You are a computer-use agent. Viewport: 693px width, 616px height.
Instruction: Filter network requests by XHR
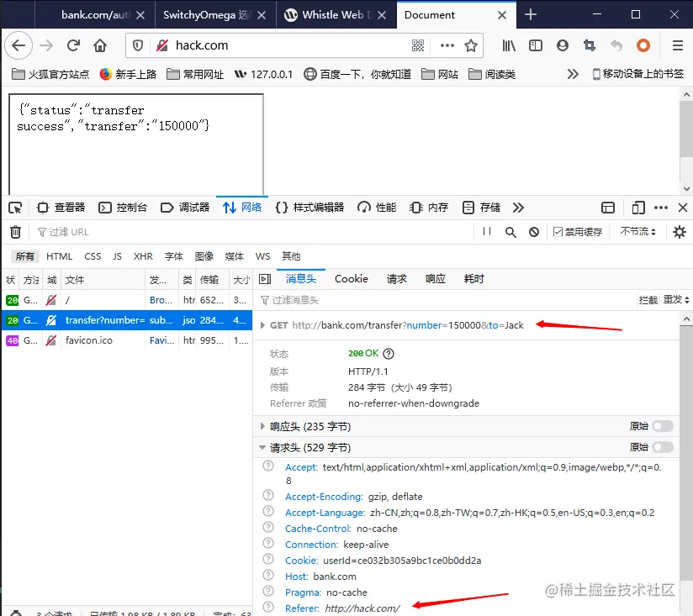coord(143,256)
